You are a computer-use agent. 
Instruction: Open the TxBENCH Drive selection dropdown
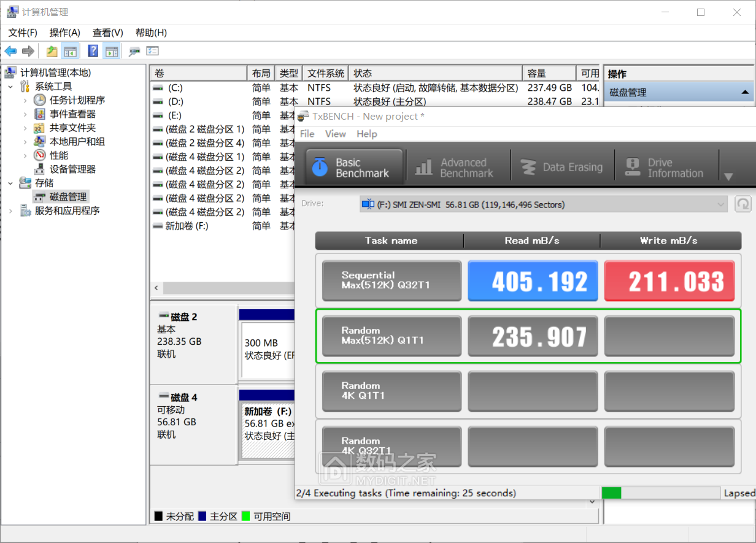pos(543,204)
